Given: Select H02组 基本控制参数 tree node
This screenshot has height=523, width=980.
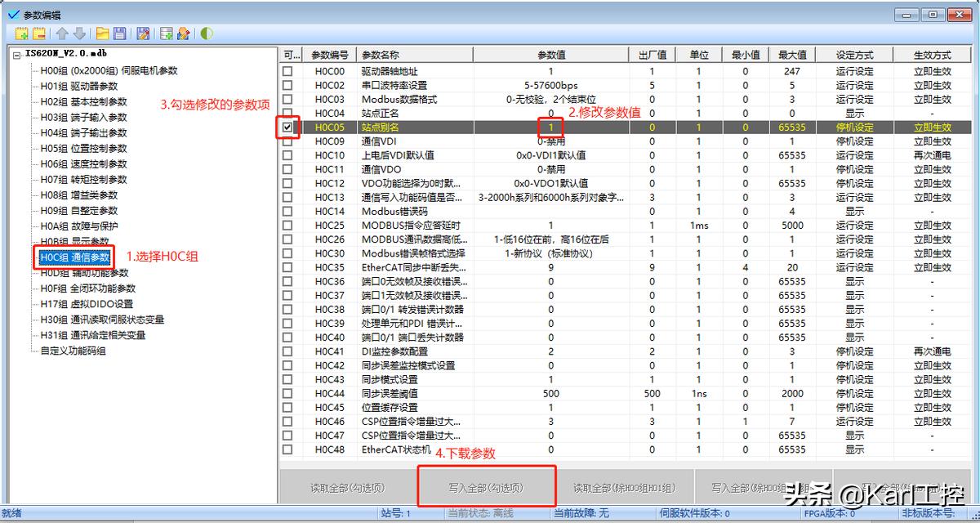Looking at the screenshot, I should point(84,101).
